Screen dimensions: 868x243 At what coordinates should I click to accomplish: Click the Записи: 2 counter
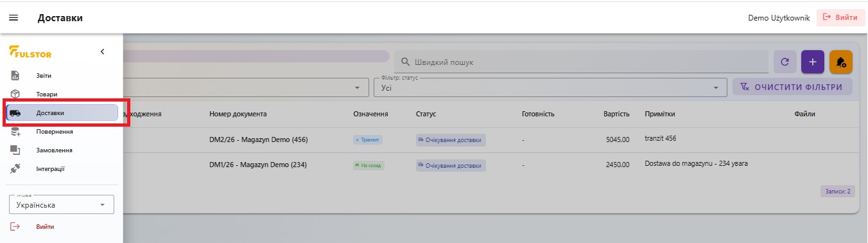(837, 192)
